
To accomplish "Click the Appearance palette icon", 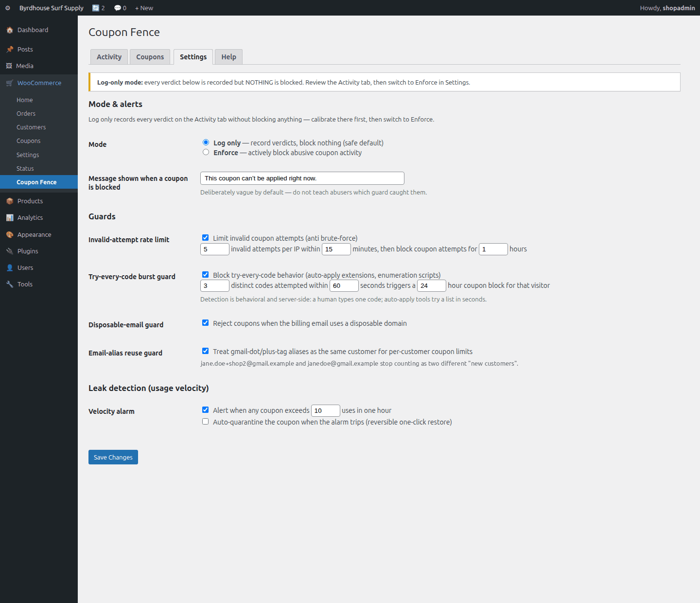I will tap(10, 235).
